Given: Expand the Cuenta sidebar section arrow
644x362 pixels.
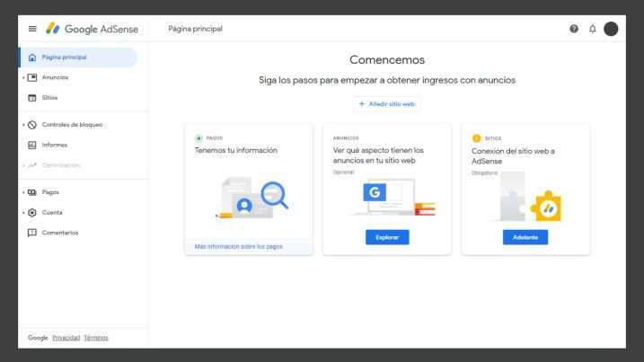Looking at the screenshot, I should pos(23,212).
